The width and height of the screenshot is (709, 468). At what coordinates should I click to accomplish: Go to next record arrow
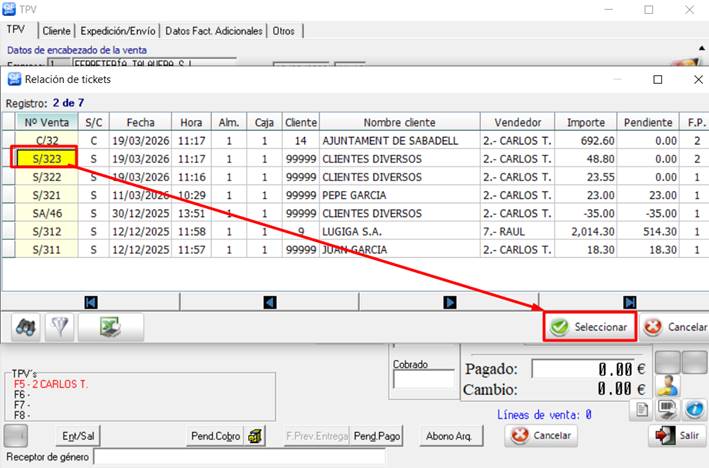449,301
